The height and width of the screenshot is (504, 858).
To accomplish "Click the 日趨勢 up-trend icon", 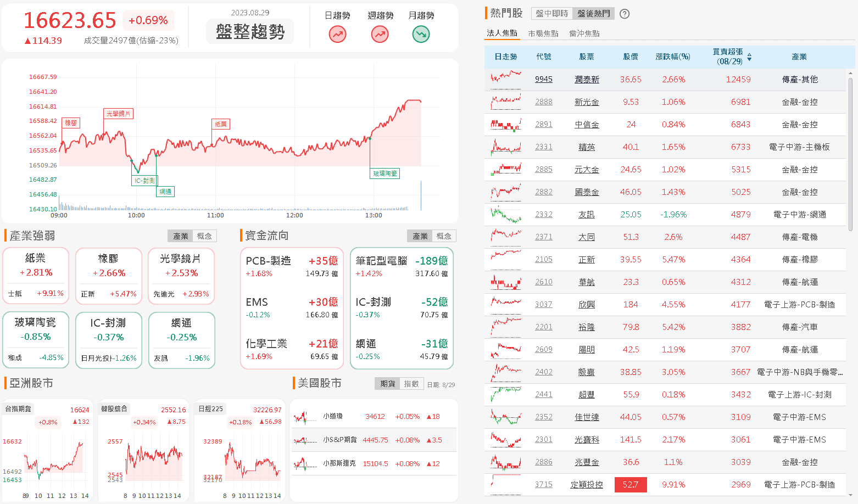I will pyautogui.click(x=337, y=35).
